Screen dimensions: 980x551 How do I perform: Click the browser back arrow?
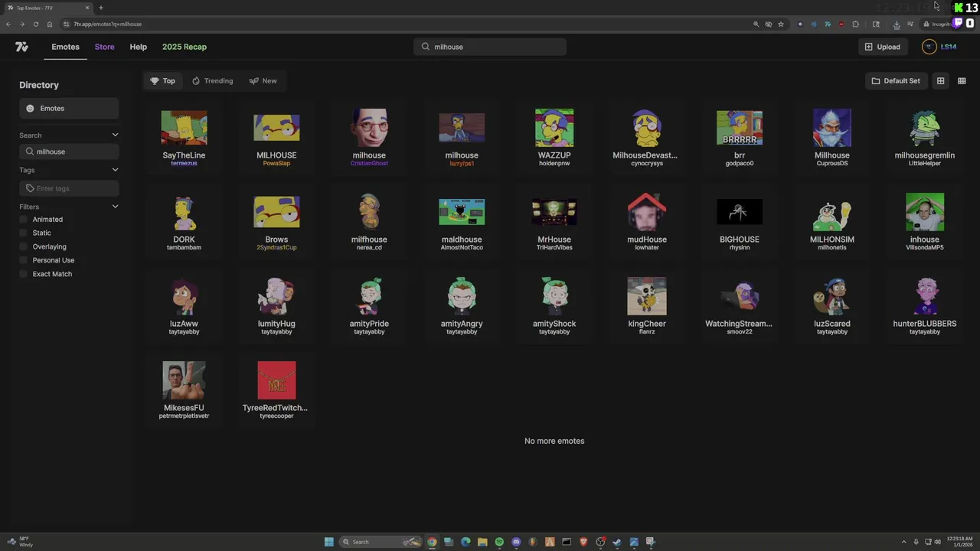(x=8, y=24)
